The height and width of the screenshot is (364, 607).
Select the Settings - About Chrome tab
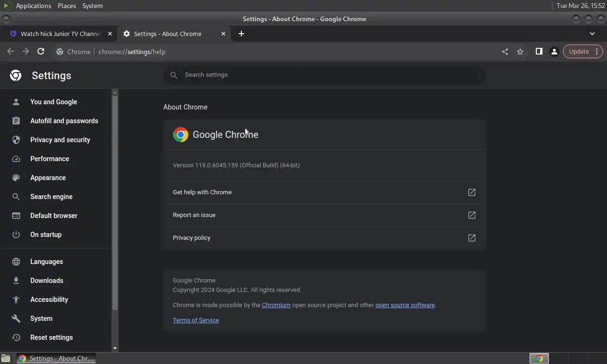point(174,34)
